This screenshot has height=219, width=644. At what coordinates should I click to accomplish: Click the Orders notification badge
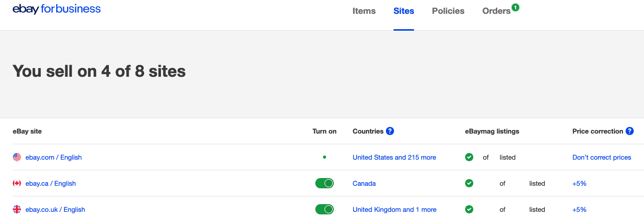[x=515, y=7]
